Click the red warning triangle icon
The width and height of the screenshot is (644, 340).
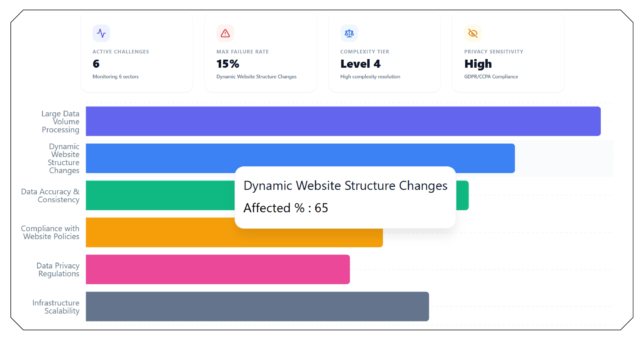tap(225, 33)
